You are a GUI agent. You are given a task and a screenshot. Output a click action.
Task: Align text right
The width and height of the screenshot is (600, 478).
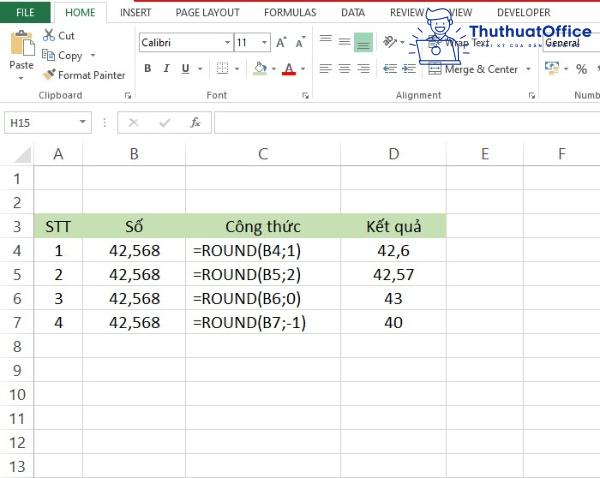[x=363, y=69]
